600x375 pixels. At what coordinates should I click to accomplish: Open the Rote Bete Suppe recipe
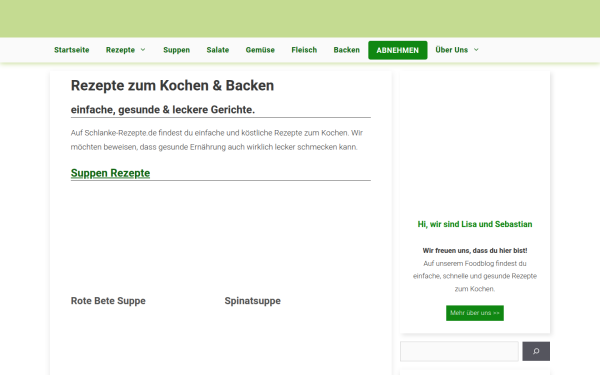pyautogui.click(x=108, y=301)
